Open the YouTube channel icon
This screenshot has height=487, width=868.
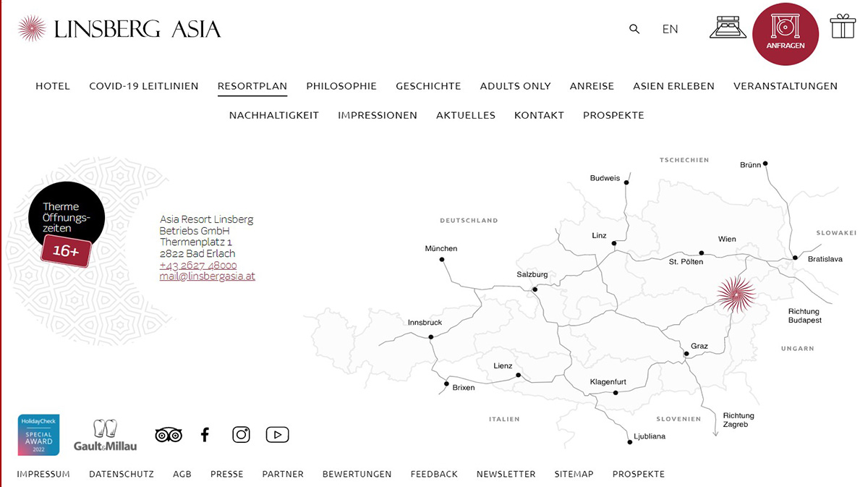pyautogui.click(x=277, y=435)
